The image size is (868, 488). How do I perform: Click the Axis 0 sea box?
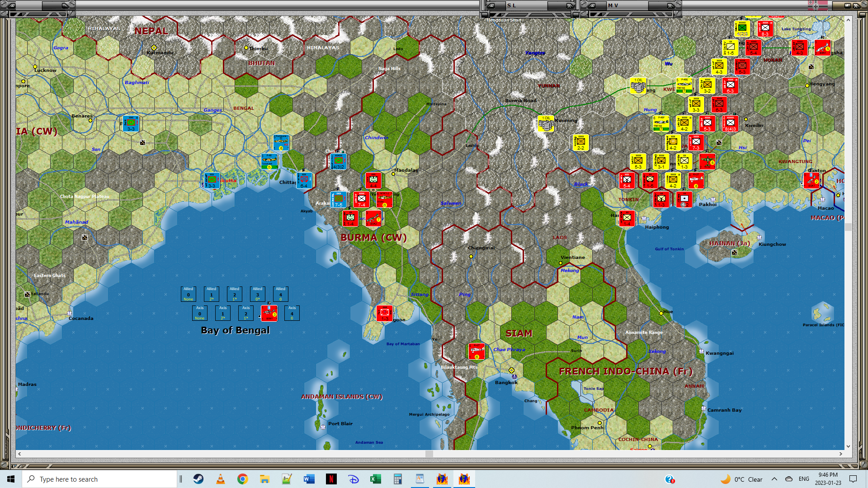point(200,313)
